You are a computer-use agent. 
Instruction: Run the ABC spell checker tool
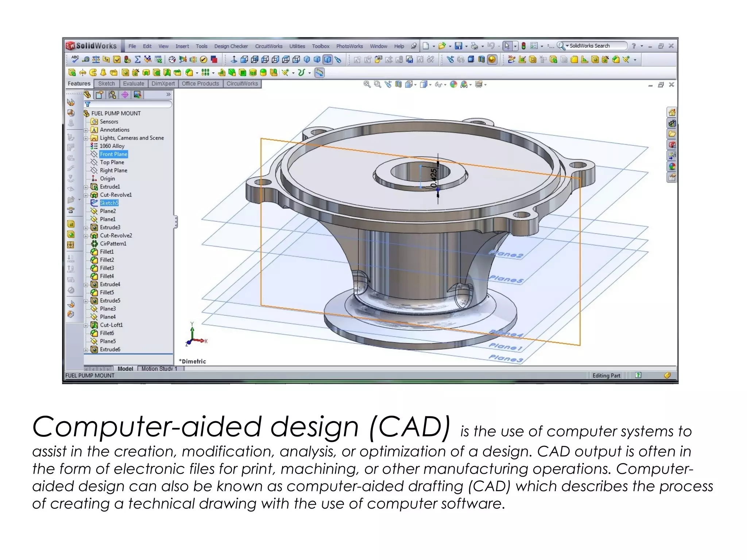coord(75,59)
